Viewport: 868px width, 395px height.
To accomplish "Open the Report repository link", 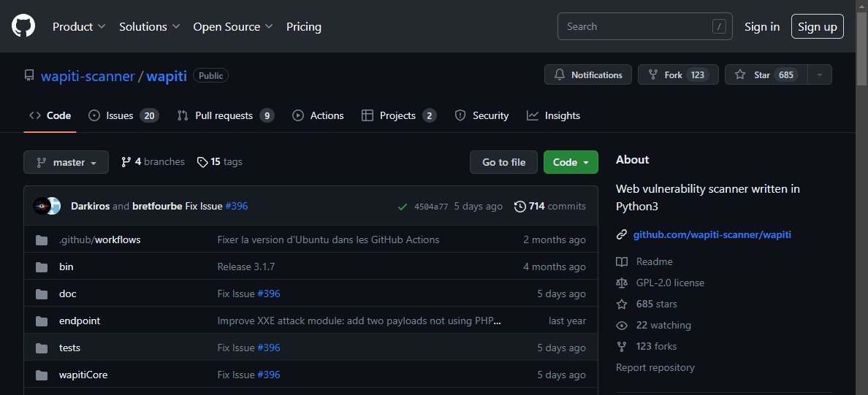I will (x=655, y=367).
